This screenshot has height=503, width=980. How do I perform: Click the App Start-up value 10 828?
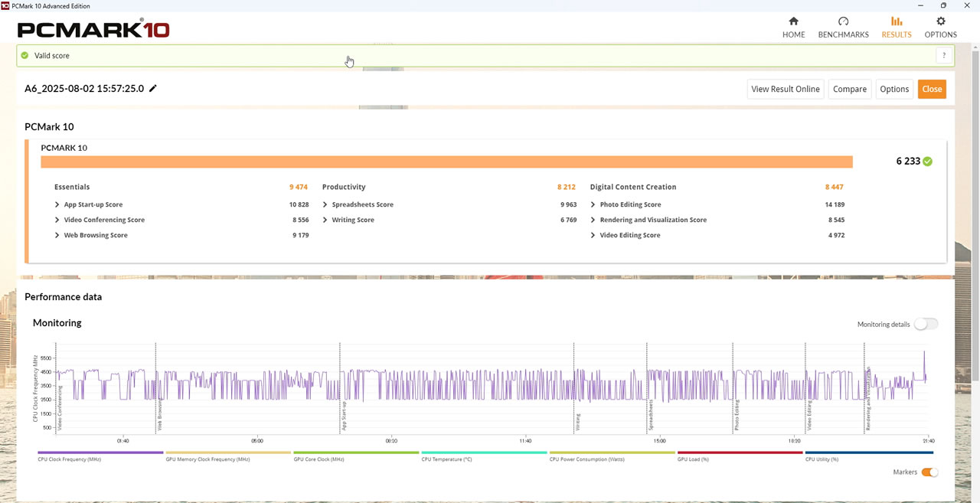pos(299,204)
